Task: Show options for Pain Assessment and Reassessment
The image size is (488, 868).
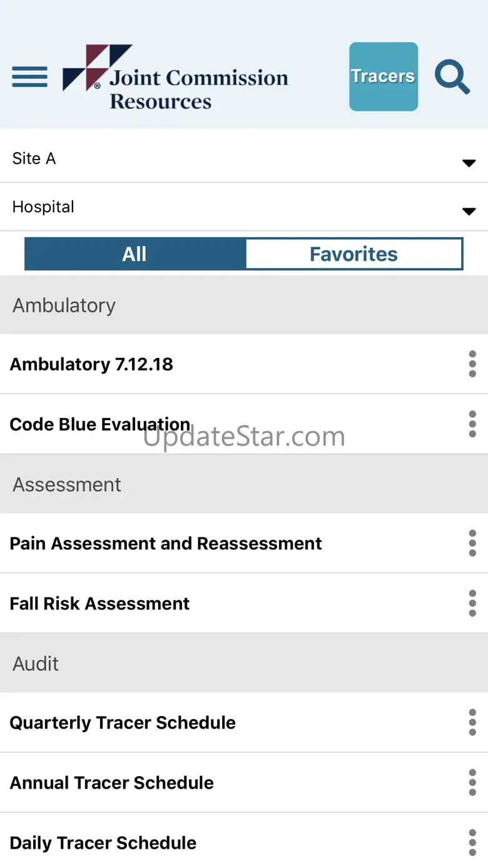Action: point(472,543)
